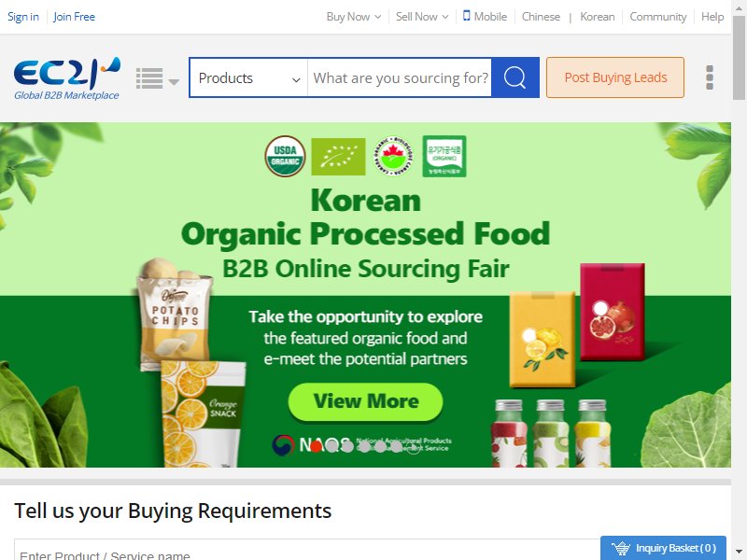This screenshot has height=560, width=747.
Task: Click the yellow citrus box image
Action: point(543,339)
